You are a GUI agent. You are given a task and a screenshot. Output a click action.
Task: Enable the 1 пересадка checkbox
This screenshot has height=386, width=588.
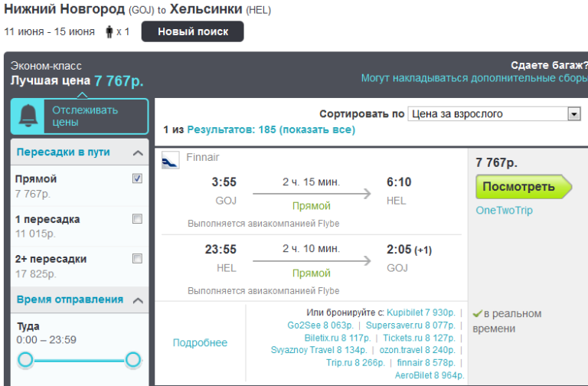[137, 219]
